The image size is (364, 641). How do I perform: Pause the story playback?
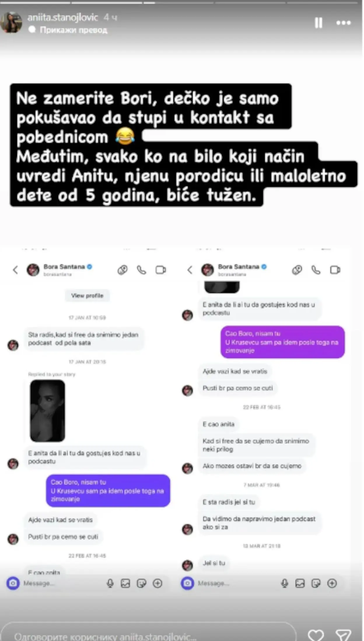[x=318, y=23]
